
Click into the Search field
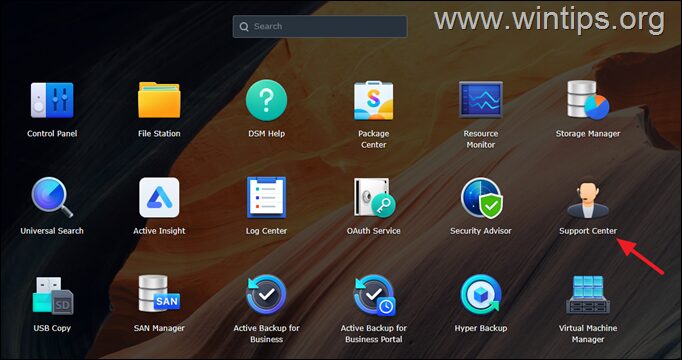(320, 27)
